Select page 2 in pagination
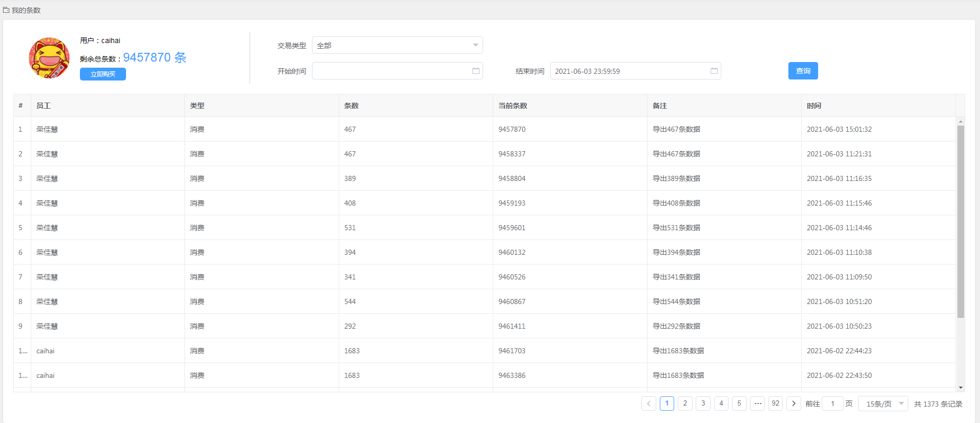Image resolution: width=980 pixels, height=423 pixels. (685, 404)
